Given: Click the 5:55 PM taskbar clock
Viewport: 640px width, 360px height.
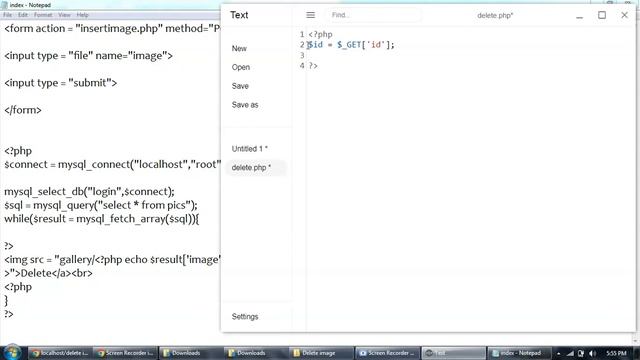Looking at the screenshot, I should pyautogui.click(x=616, y=353).
